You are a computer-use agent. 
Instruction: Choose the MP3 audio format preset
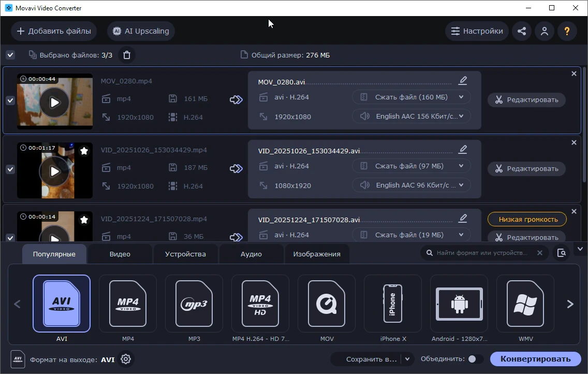coord(194,304)
